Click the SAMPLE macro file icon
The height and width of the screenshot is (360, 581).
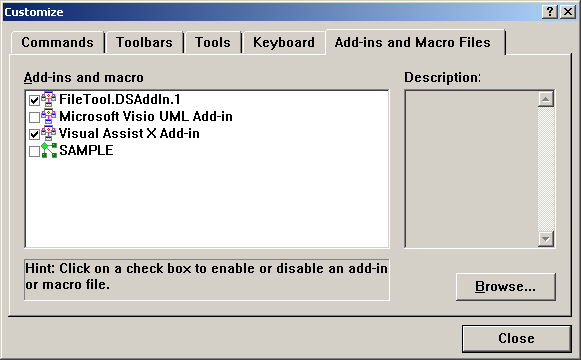tap(49, 150)
